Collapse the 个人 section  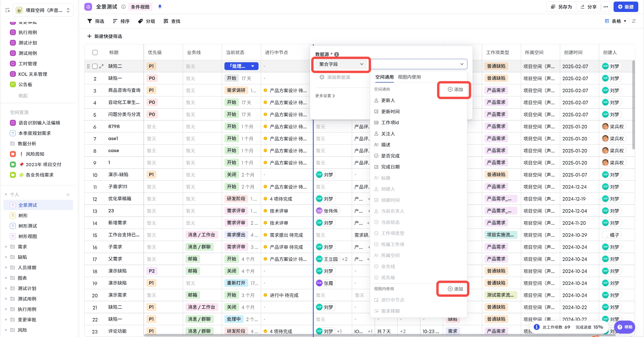[6, 195]
